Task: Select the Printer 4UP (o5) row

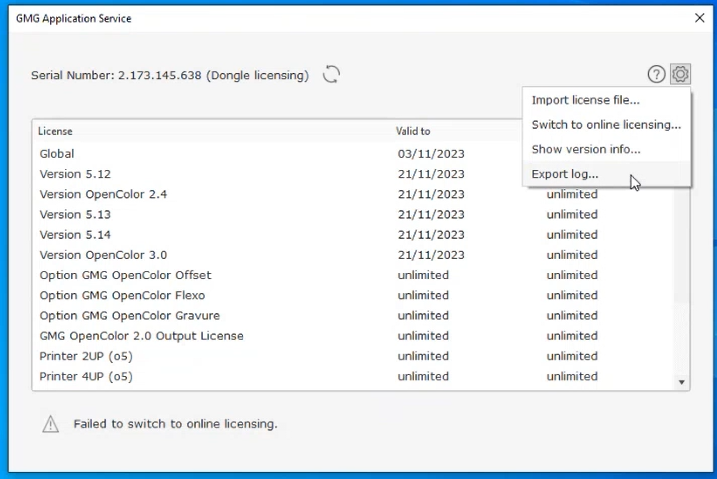Action: [353, 377]
